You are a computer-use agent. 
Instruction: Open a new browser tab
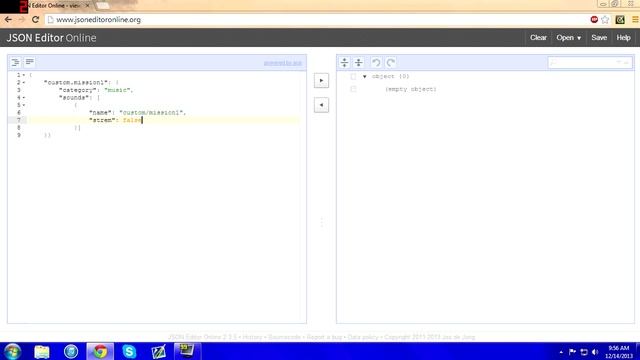(103, 6)
